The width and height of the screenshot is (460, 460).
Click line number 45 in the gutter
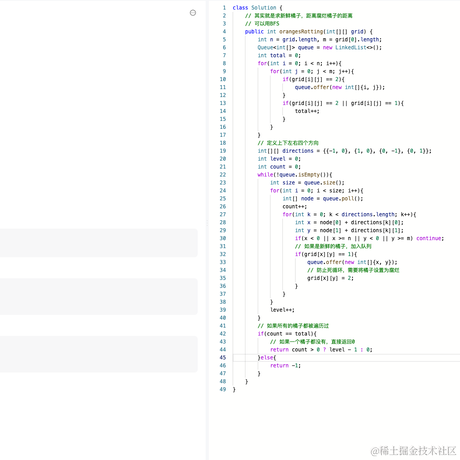point(223,357)
